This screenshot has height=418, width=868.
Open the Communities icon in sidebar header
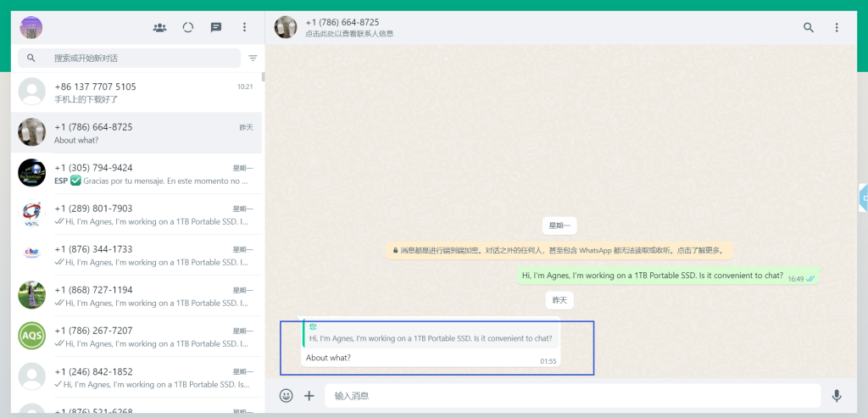pyautogui.click(x=159, y=28)
